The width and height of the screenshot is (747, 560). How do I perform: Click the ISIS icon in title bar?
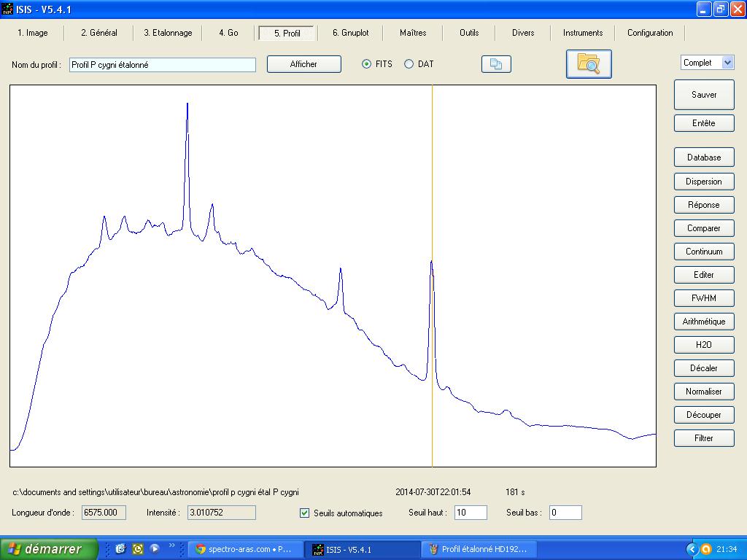(x=8, y=9)
